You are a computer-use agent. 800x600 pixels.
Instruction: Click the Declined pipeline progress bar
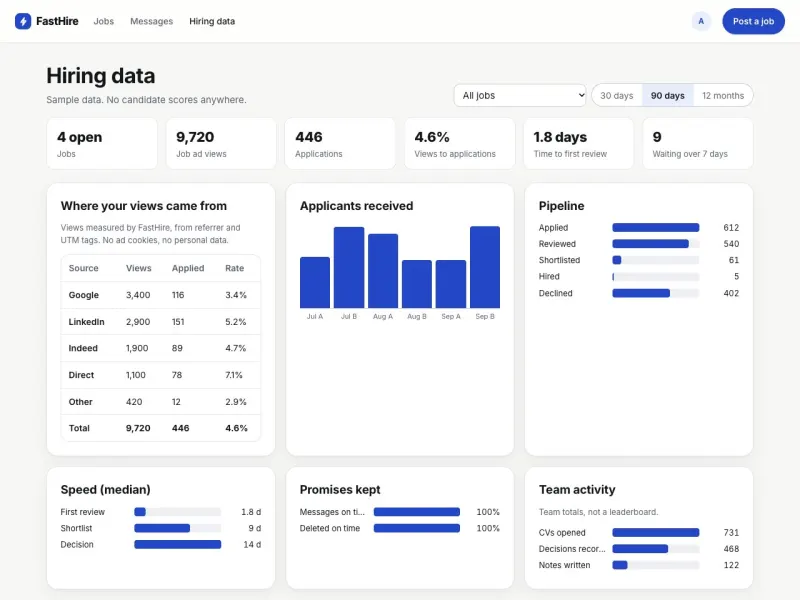point(656,293)
